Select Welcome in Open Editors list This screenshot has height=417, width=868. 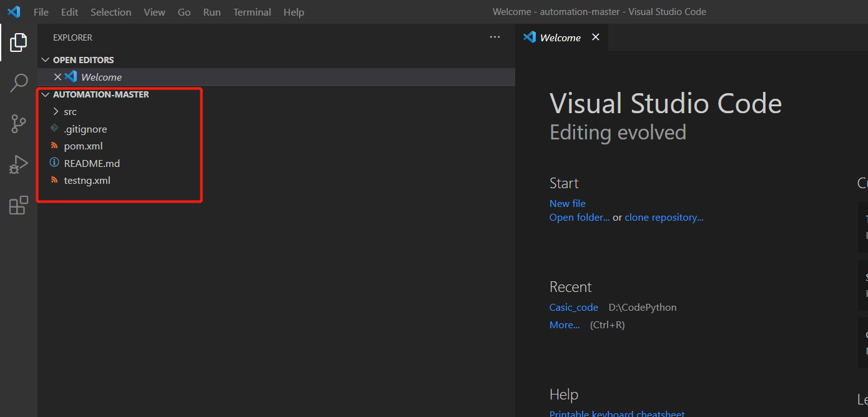(x=276, y=77)
